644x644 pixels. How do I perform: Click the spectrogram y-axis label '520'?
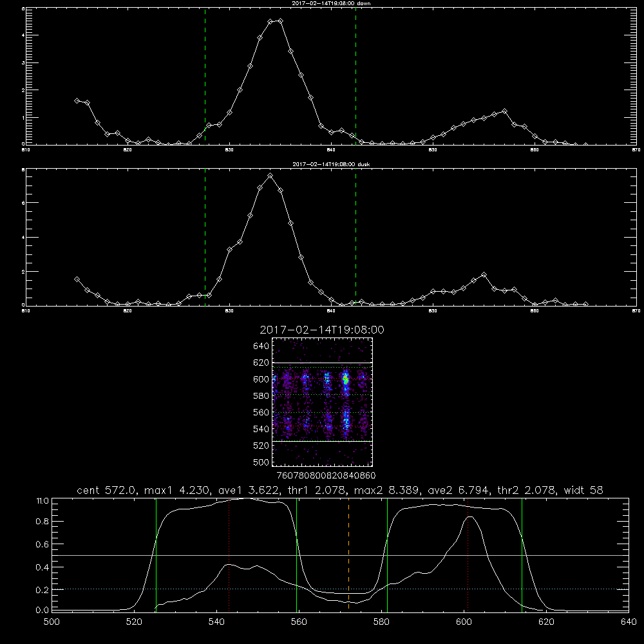pyautogui.click(x=261, y=446)
